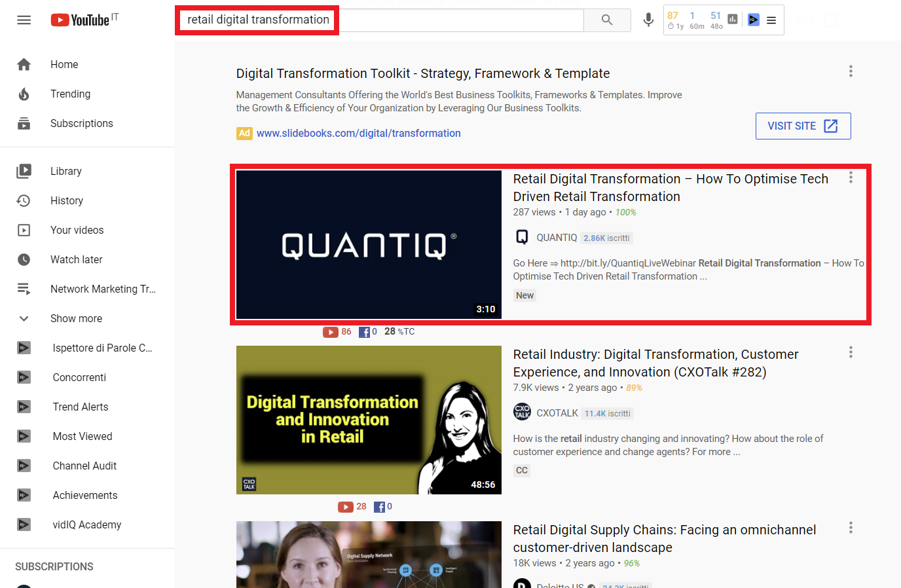Click the VISIT SITE button
Viewport: 901px width, 588px height.
[x=803, y=126]
